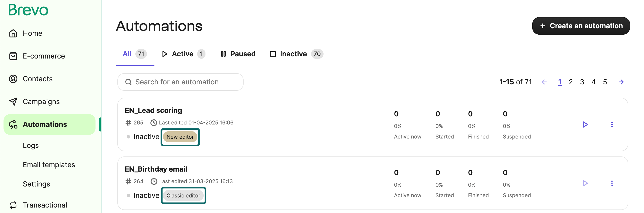The width and height of the screenshot is (644, 213).
Task: Switch to the Active tab
Action: 184,54
